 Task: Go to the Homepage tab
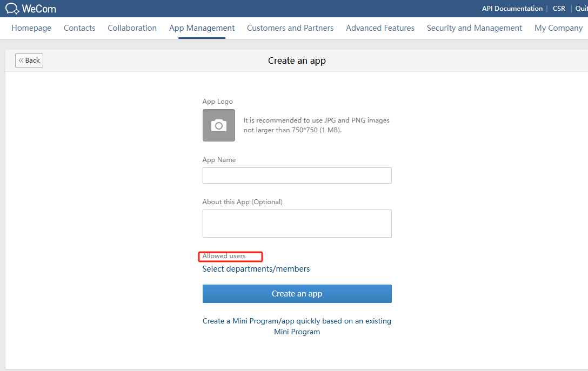pos(31,28)
